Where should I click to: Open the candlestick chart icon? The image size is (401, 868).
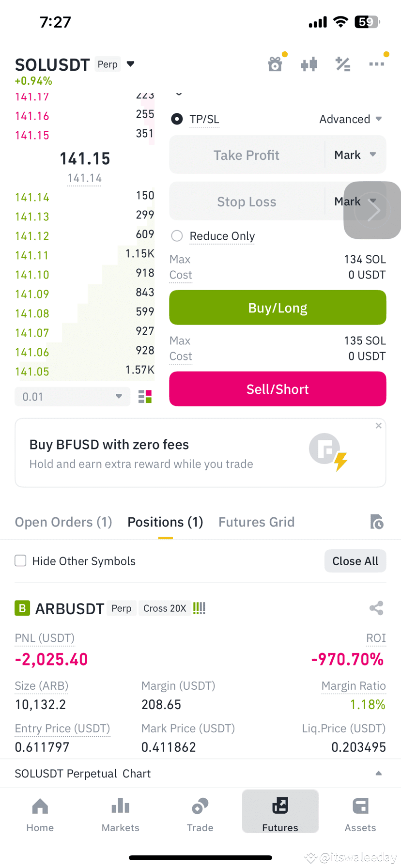click(x=309, y=64)
